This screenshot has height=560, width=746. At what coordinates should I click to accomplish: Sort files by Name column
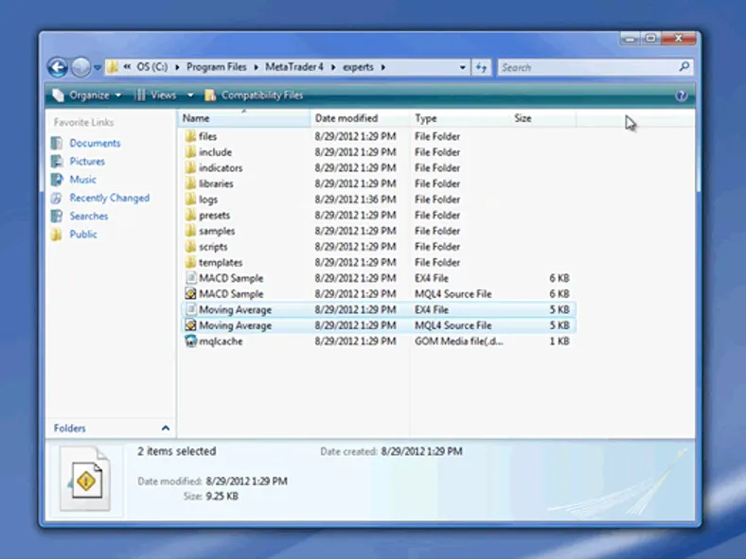[x=244, y=118]
